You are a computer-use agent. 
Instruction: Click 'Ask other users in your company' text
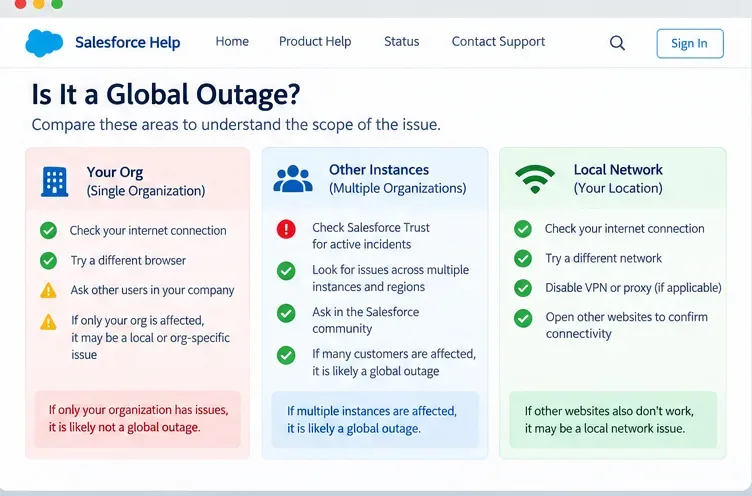coord(153,290)
